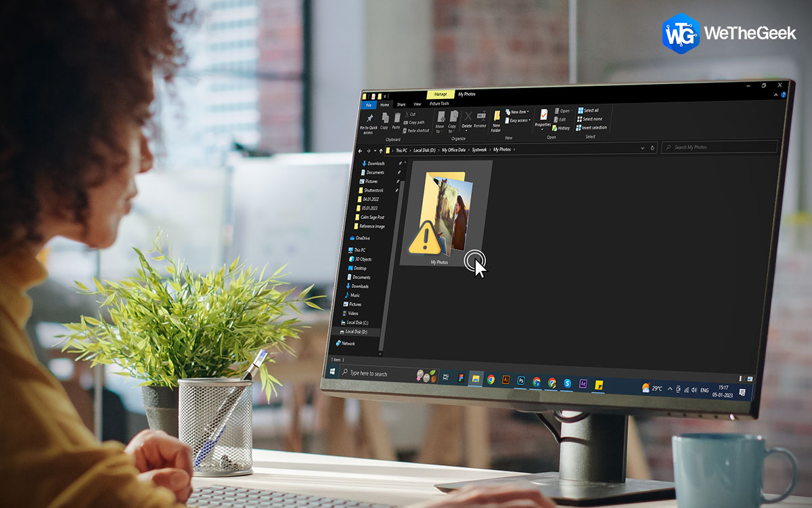Image resolution: width=812 pixels, height=508 pixels.
Task: Click the Paste ribbon button
Action: [397, 120]
